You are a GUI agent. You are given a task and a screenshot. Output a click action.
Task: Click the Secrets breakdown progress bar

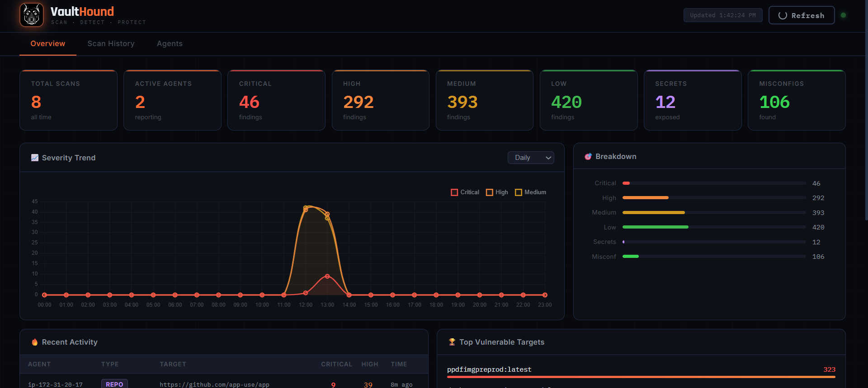714,242
